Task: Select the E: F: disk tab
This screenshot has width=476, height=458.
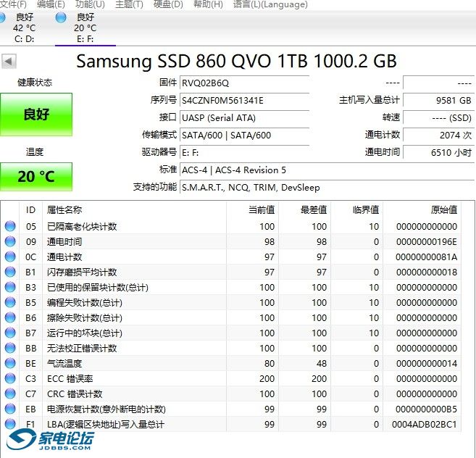Action: pos(85,28)
